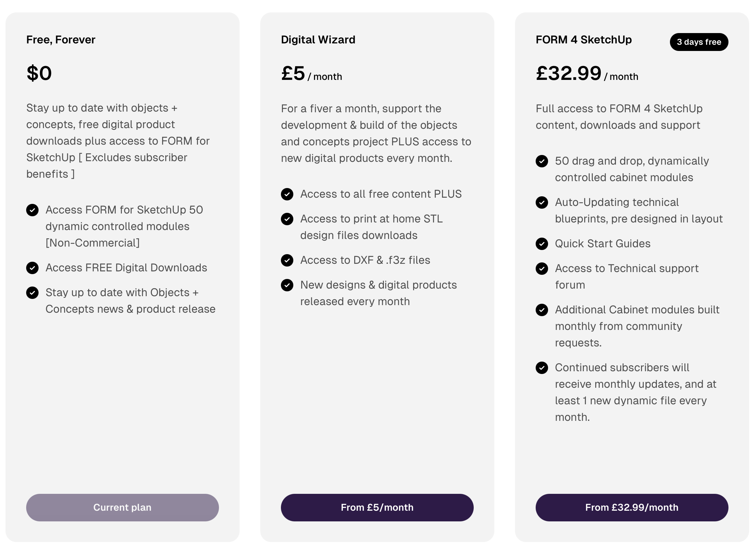Click checkmark beside Continued subscribers text
Viewport: 756px width, 551px height.
pos(542,367)
